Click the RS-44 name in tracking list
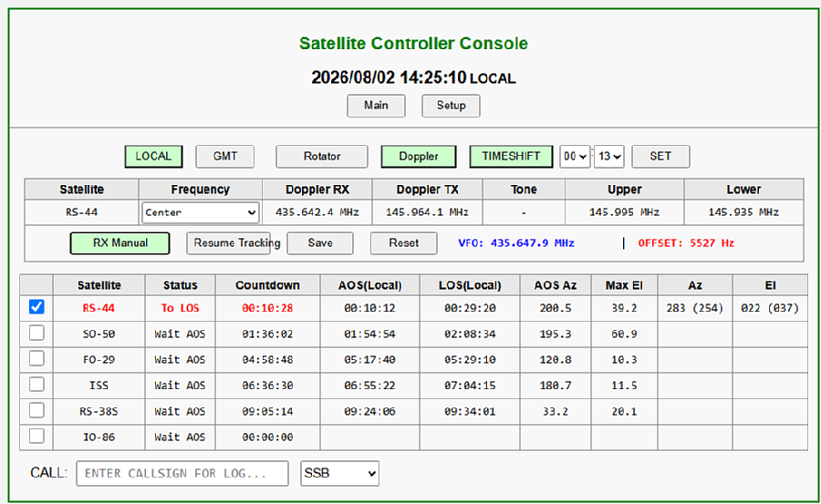The image size is (821, 504). coord(99,308)
